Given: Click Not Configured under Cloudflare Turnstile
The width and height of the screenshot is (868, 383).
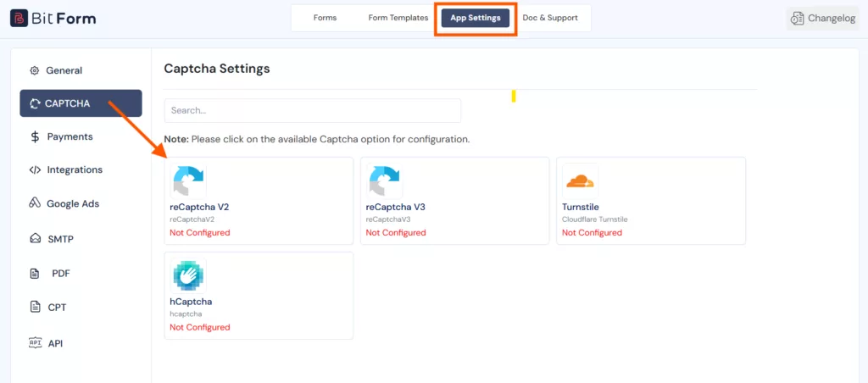Looking at the screenshot, I should [592, 232].
